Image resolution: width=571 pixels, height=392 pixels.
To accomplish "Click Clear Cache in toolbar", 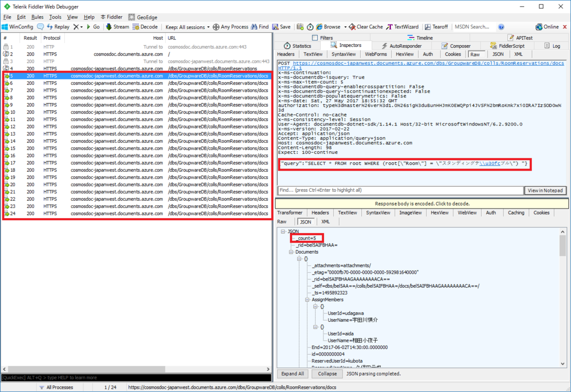I will click(366, 27).
